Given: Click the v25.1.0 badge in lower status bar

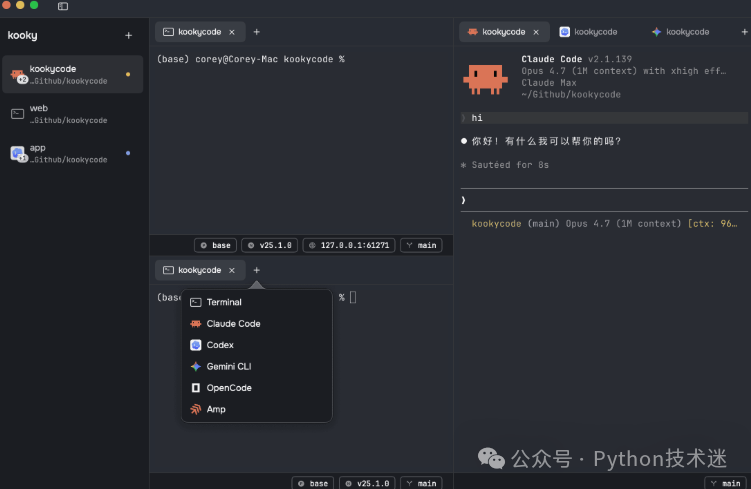Looking at the screenshot, I should pos(367,483).
